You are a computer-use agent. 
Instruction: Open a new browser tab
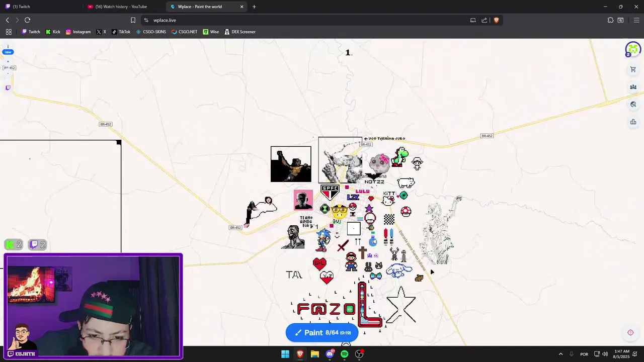tap(254, 7)
